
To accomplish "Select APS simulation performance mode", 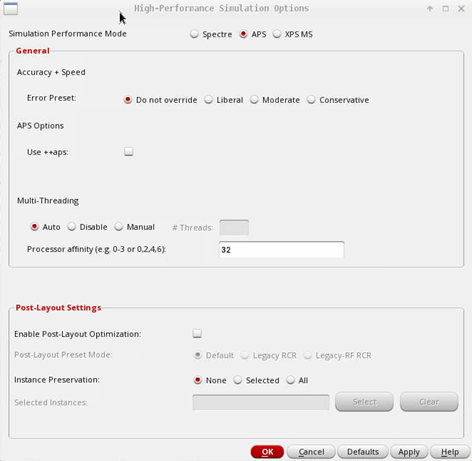I will click(243, 34).
